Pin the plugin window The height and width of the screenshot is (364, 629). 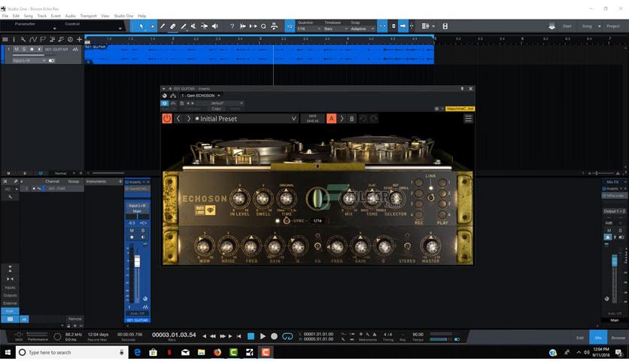[x=462, y=89]
